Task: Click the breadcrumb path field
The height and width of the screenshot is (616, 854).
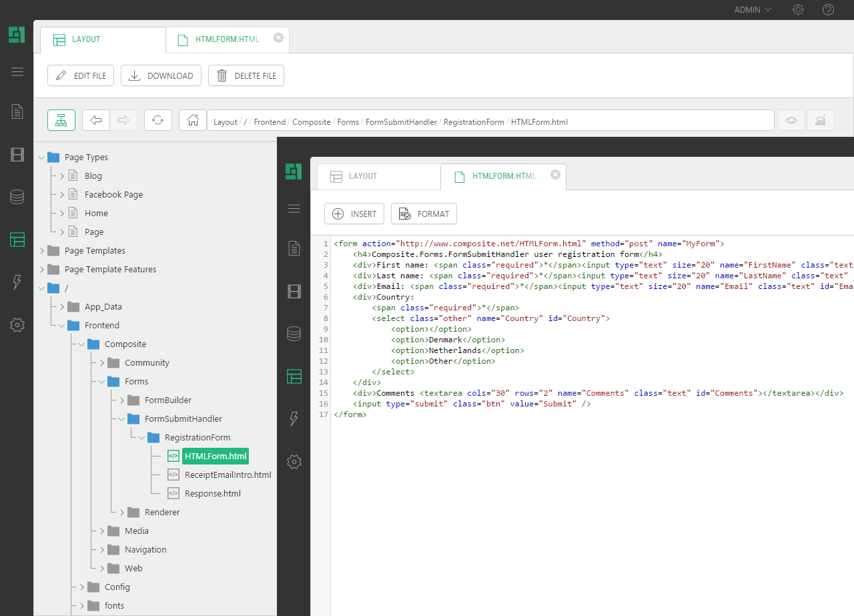Action: (x=490, y=122)
